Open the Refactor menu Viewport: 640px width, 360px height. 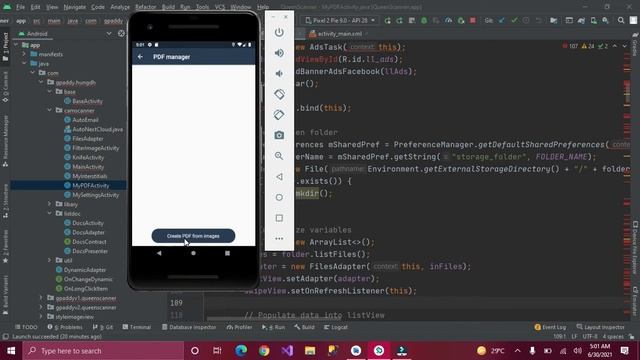tap(146, 7)
